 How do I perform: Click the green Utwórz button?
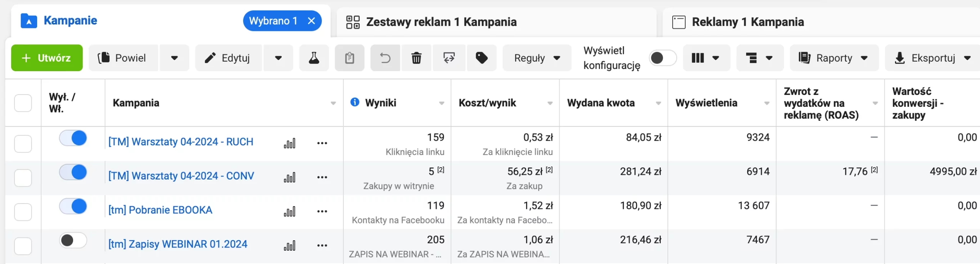click(47, 58)
